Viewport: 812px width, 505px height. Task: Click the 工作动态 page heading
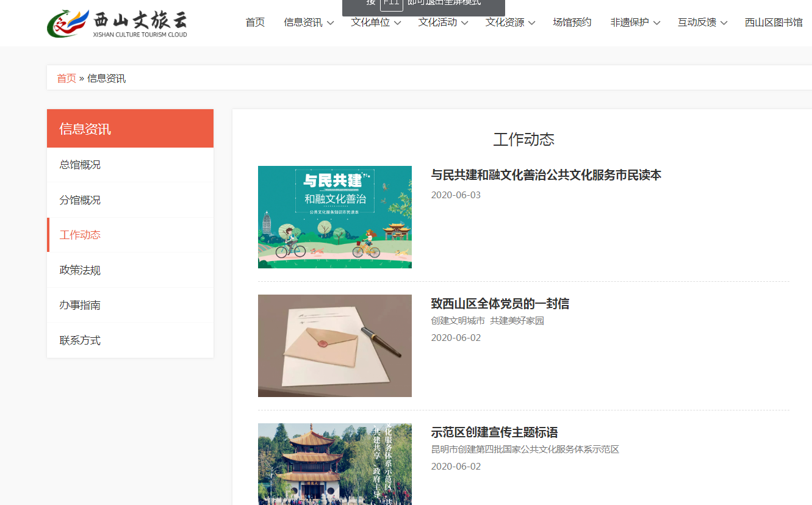pyautogui.click(x=523, y=139)
